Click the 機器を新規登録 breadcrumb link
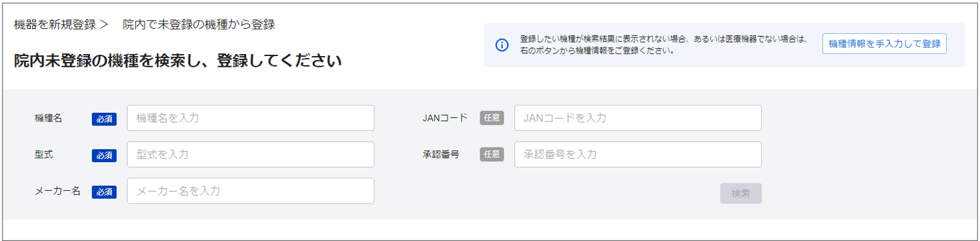Screen dimensions: 980x241 (55, 25)
